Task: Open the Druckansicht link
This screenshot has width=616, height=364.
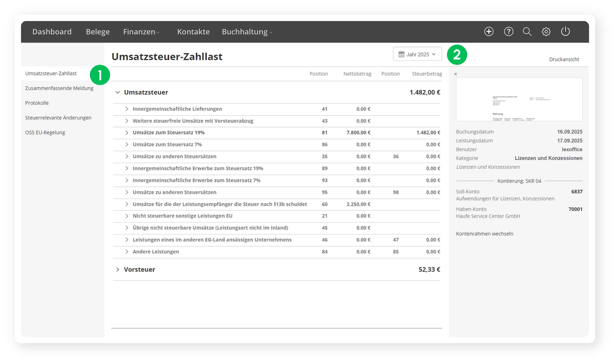Action: (x=564, y=59)
